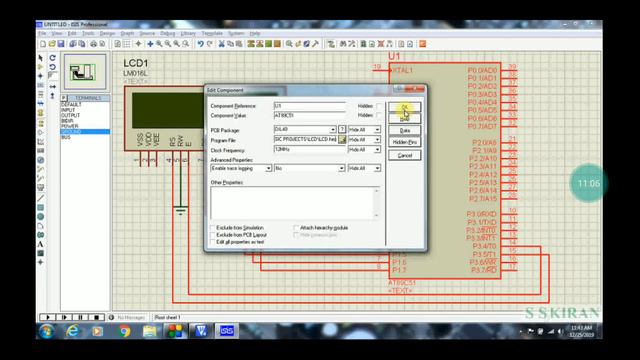Click the vertical mirror flip icon
This screenshot has width=640, height=360.
(52, 96)
